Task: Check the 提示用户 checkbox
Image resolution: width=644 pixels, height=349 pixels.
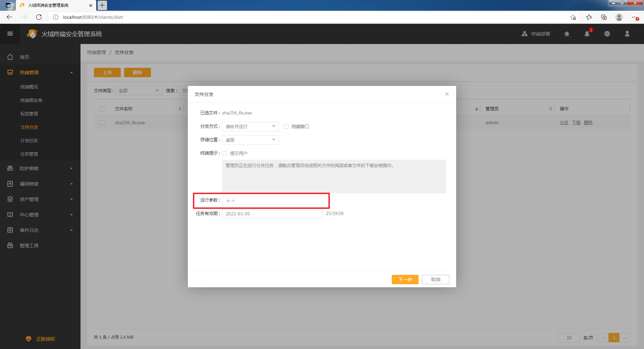Action: [x=225, y=153]
